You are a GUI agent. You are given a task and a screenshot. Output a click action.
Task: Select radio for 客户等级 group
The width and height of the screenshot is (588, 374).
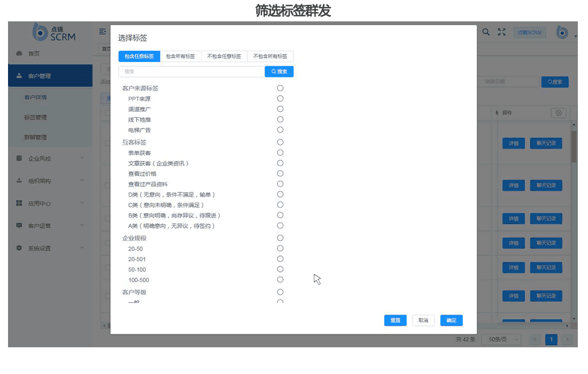(x=280, y=292)
